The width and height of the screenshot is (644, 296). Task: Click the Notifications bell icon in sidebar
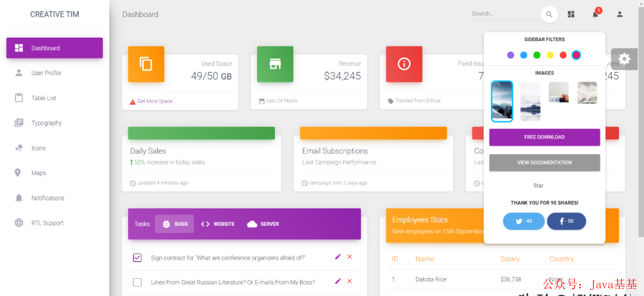tap(19, 198)
